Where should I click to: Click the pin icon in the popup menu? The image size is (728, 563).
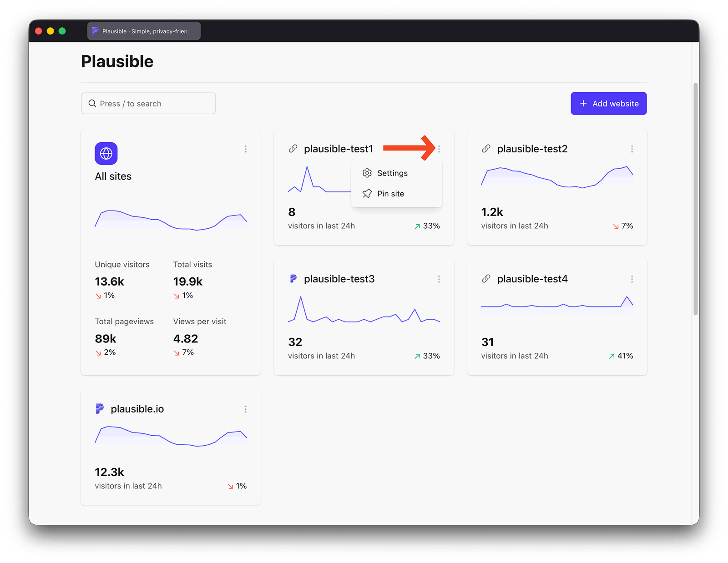pyautogui.click(x=367, y=193)
